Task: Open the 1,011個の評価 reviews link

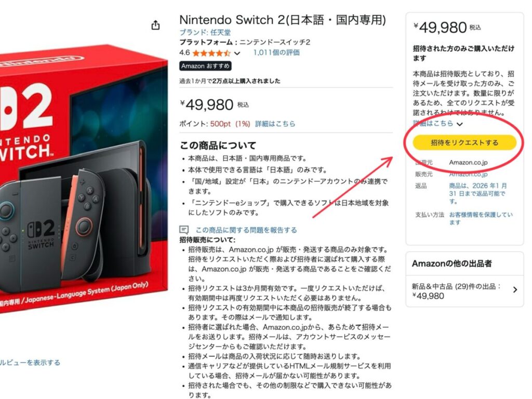Action: coord(276,52)
